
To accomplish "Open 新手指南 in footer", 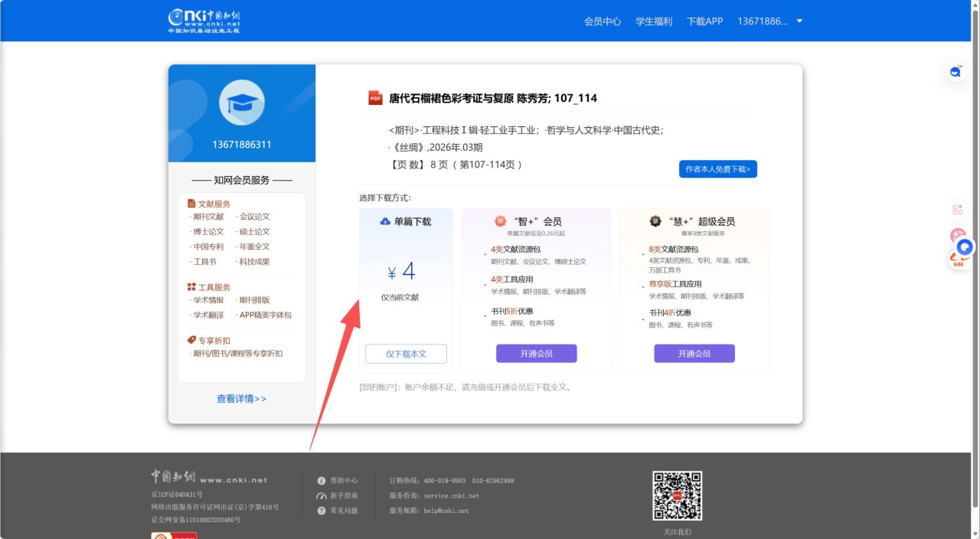I will click(344, 495).
